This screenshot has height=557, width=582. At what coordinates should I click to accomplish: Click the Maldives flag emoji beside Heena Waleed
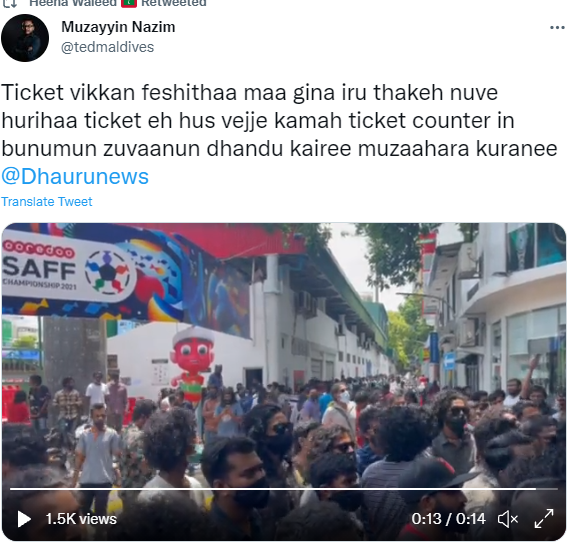129,3
